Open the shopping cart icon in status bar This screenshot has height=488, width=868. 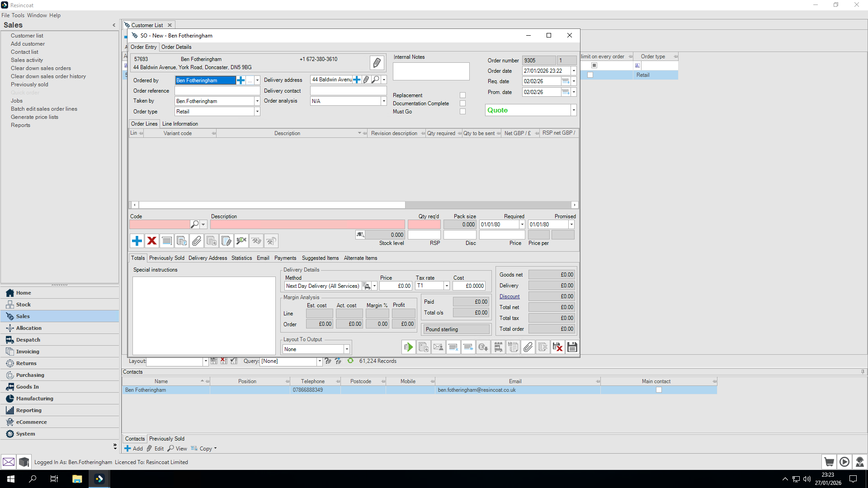click(x=829, y=462)
